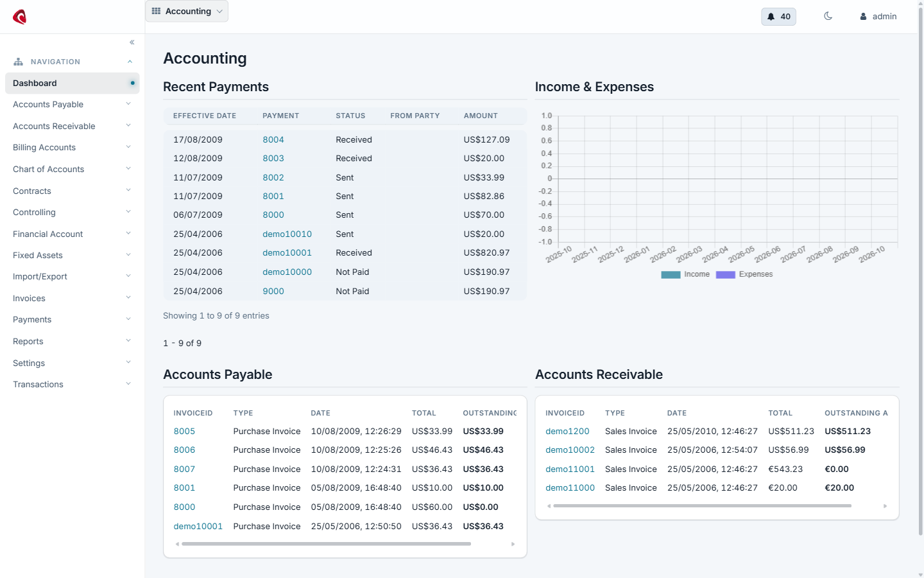Image resolution: width=924 pixels, height=578 pixels.
Task: Click right arrow of Accounts Receivable scrollbar
Action: pos(885,506)
